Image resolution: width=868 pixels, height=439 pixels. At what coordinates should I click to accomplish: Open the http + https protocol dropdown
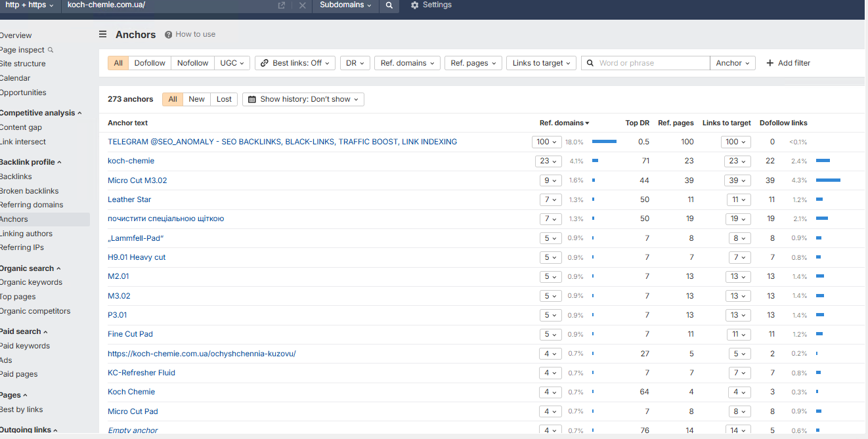tap(30, 5)
